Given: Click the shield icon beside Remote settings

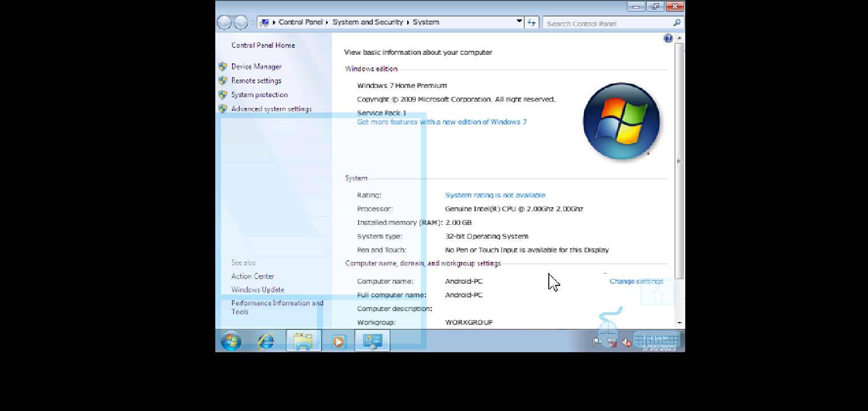Looking at the screenshot, I should point(223,80).
